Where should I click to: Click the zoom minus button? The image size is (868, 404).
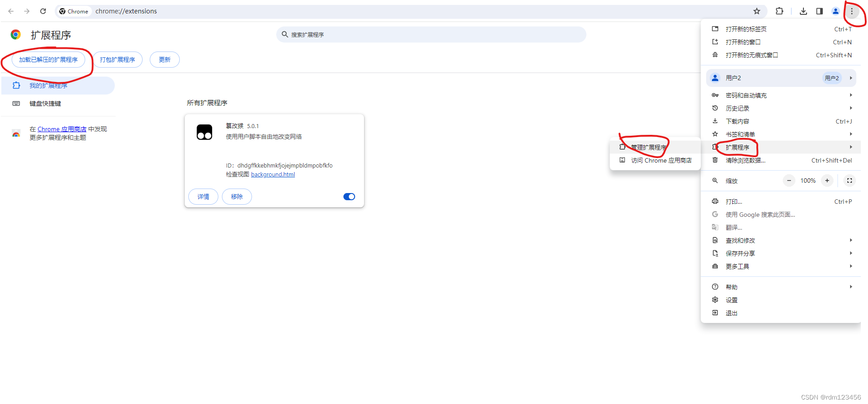coord(789,181)
